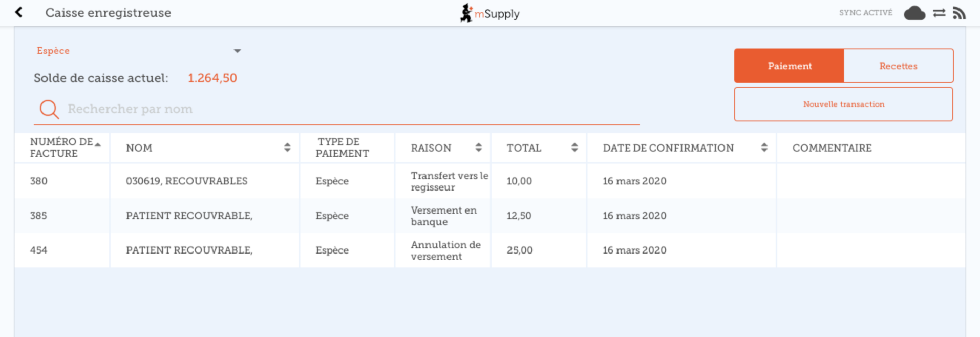The width and height of the screenshot is (980, 337).
Task: Sort by the Raison column
Action: click(x=478, y=148)
